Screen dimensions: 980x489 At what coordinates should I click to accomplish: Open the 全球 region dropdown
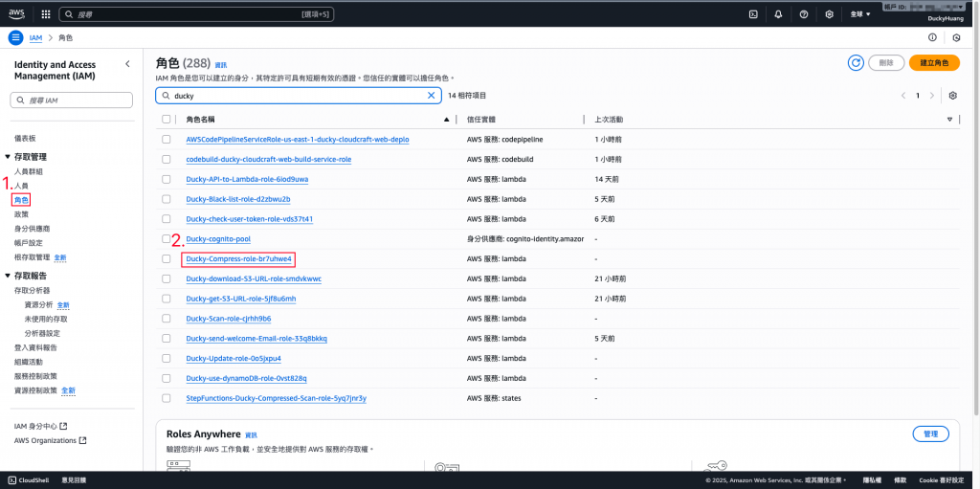860,13
